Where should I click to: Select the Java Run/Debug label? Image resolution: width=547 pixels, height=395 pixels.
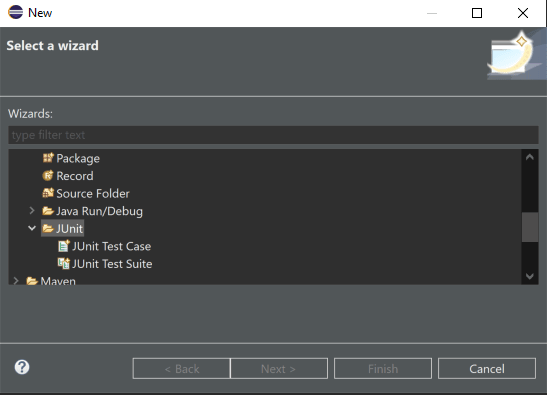(x=99, y=211)
